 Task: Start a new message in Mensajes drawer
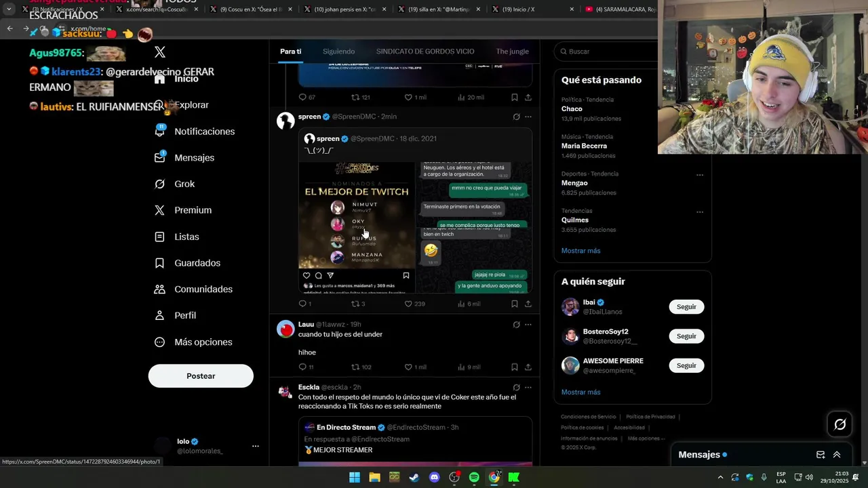pyautogui.click(x=821, y=455)
